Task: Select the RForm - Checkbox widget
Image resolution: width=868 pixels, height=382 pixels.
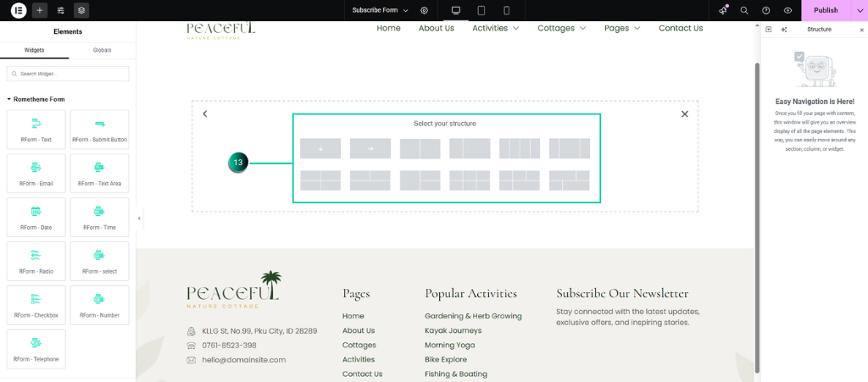Action: pos(36,305)
